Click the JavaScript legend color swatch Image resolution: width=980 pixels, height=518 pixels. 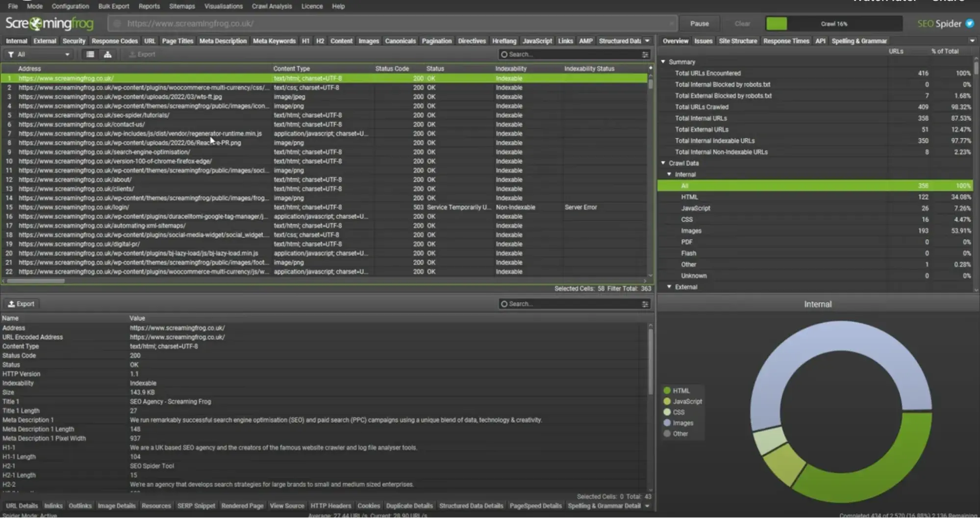[667, 401]
